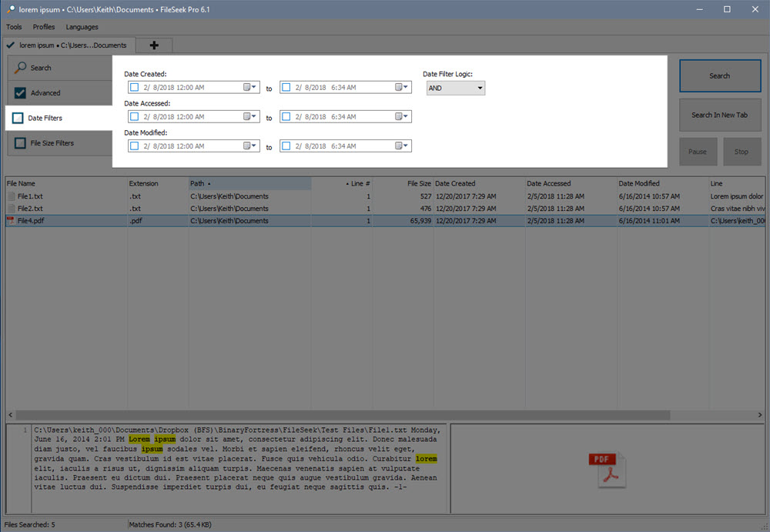770x532 pixels.
Task: Click the file size value 65,939
Action: pos(420,220)
